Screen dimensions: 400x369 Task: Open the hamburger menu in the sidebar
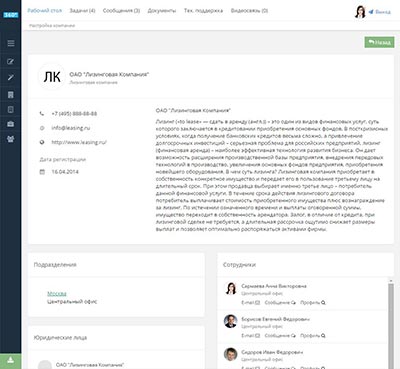[11, 43]
